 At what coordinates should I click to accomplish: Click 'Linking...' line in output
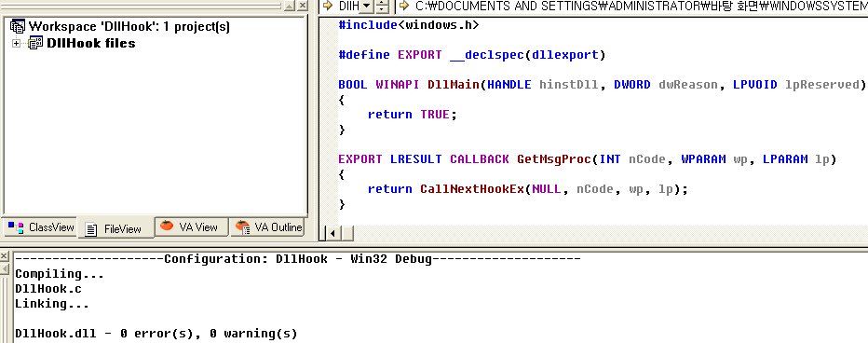pos(52,304)
